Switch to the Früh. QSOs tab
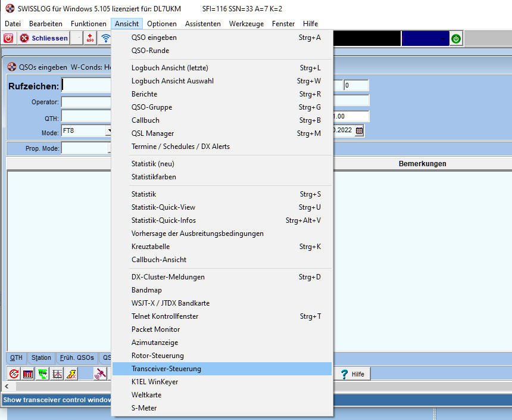512x420 pixels. pyautogui.click(x=76, y=358)
